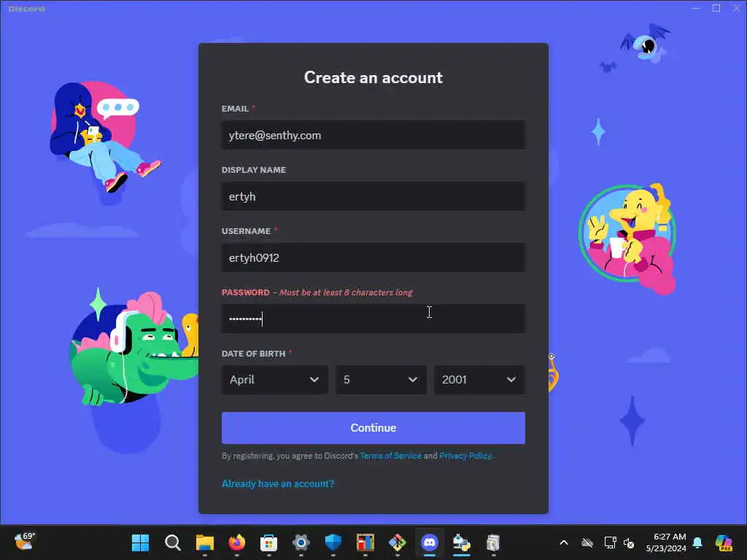747x560 pixels.
Task: Open the Privacy Policy link
Action: [465, 456]
